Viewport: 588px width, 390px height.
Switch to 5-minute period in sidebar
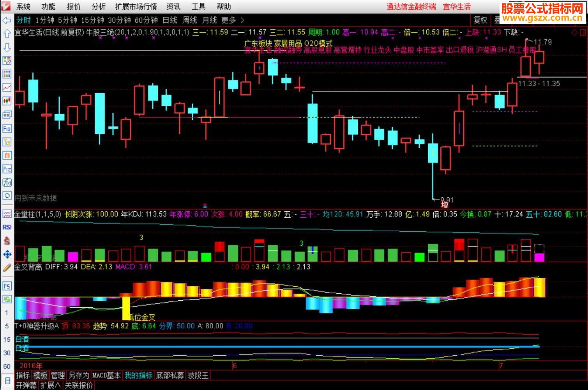pos(7,326)
